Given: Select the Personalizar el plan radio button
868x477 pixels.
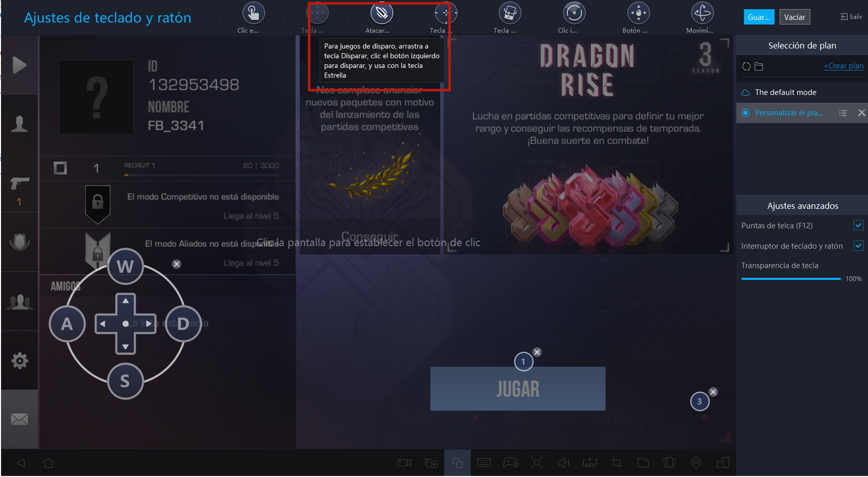Looking at the screenshot, I should [x=745, y=113].
